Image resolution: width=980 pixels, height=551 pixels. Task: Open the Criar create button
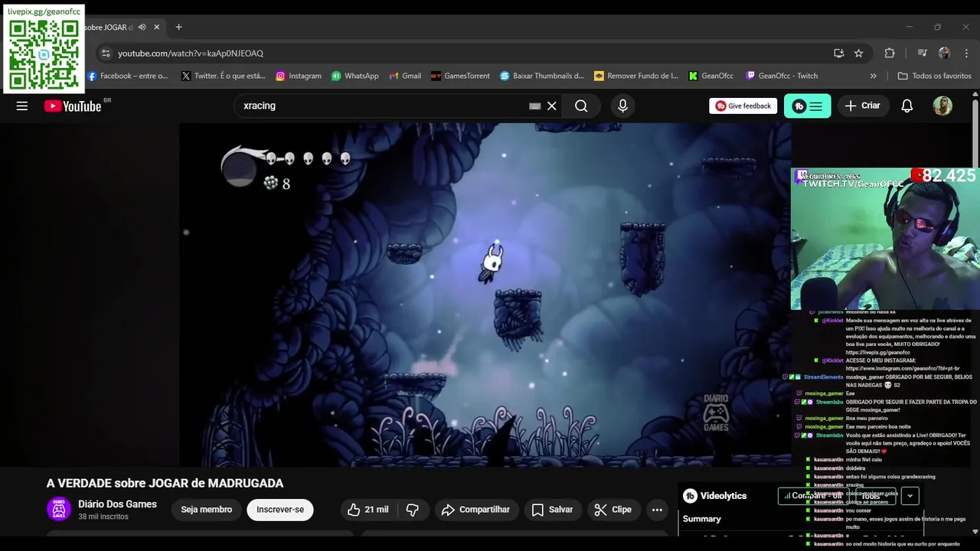(862, 106)
